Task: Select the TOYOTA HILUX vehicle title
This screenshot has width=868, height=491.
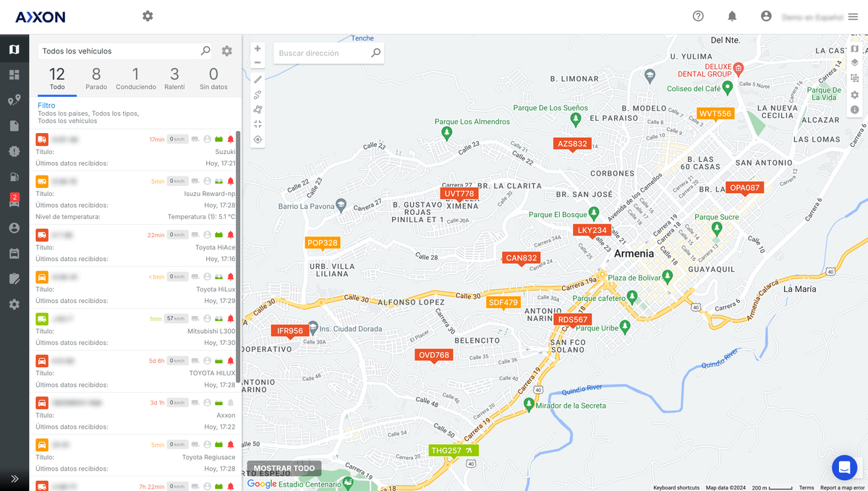Action: pos(212,373)
